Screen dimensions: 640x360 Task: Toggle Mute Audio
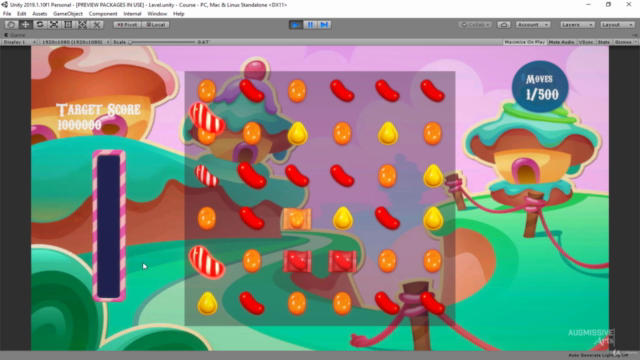point(561,42)
